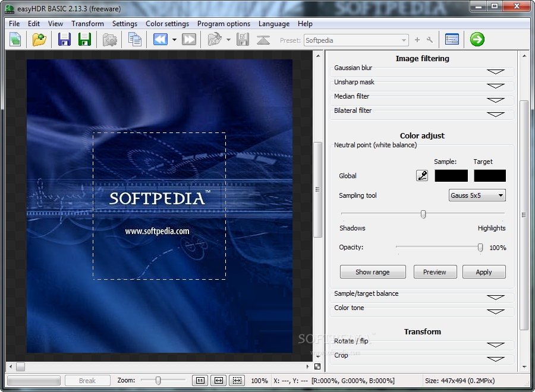Open the Edit menu
Viewport: 535px width, 392px height.
(x=34, y=24)
